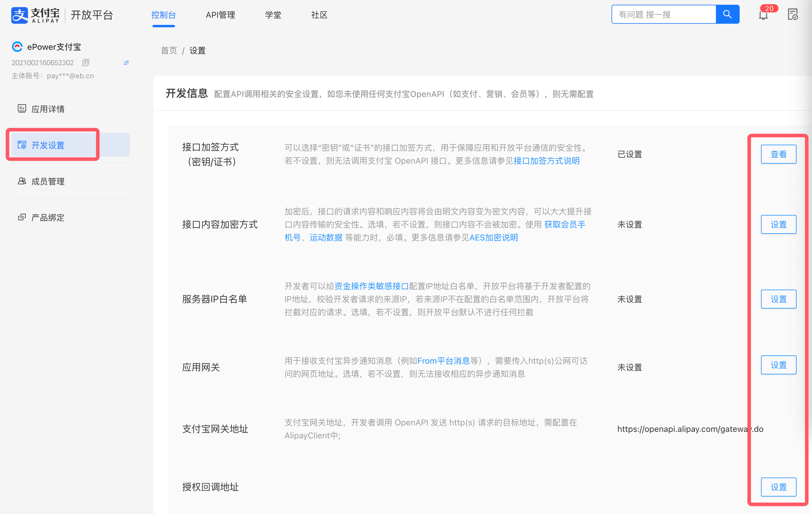The image size is (812, 514).
Task: Click the search magnifier button
Action: [x=727, y=15]
